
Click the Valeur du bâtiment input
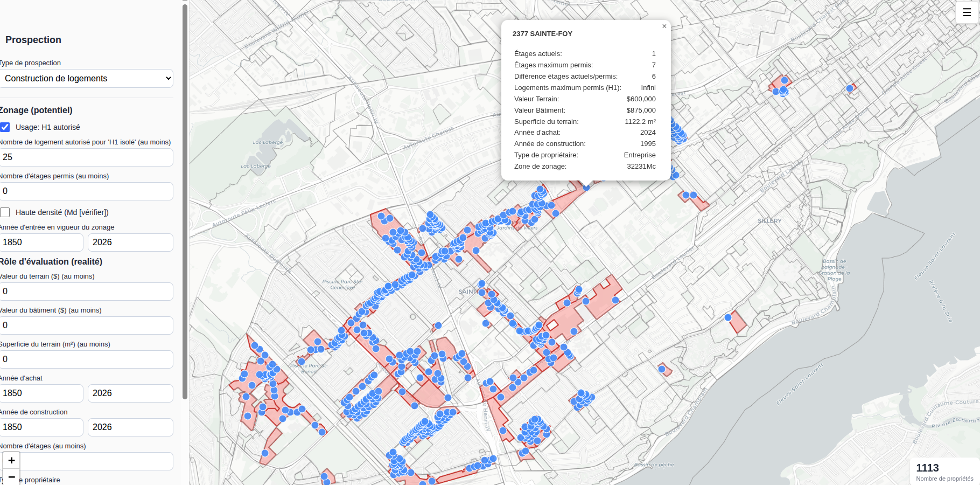click(86, 325)
